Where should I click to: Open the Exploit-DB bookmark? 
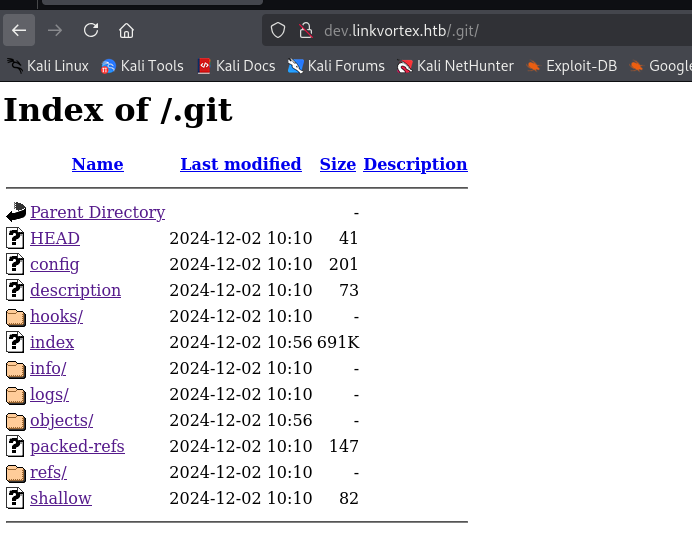click(571, 66)
